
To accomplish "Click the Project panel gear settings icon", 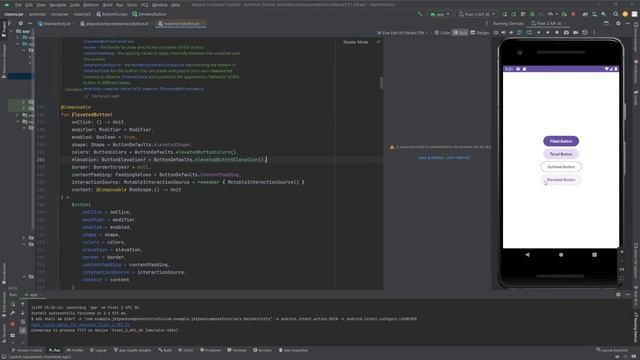I will [20, 24].
